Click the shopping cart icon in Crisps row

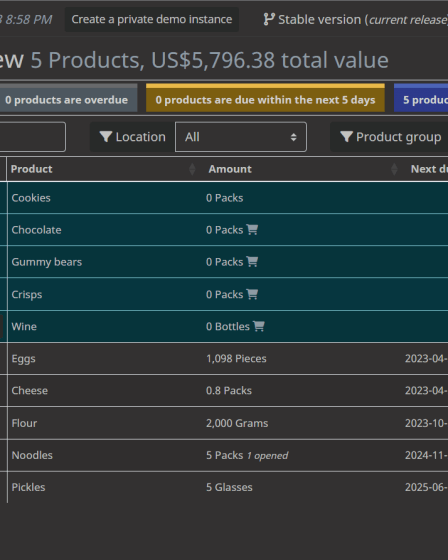click(252, 294)
